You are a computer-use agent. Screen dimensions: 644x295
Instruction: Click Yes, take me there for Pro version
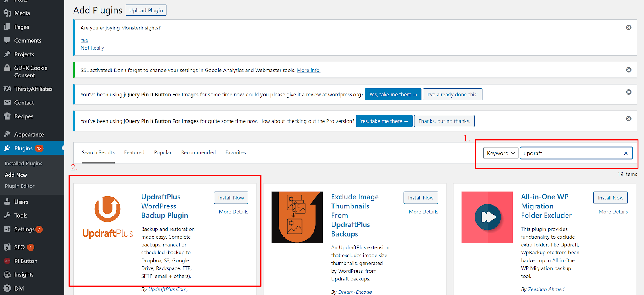tap(384, 121)
